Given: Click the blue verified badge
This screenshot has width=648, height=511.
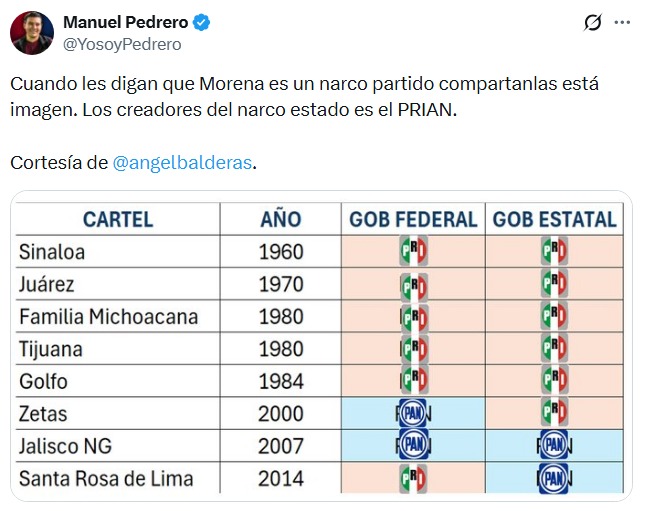Looking at the screenshot, I should pyautogui.click(x=201, y=22).
